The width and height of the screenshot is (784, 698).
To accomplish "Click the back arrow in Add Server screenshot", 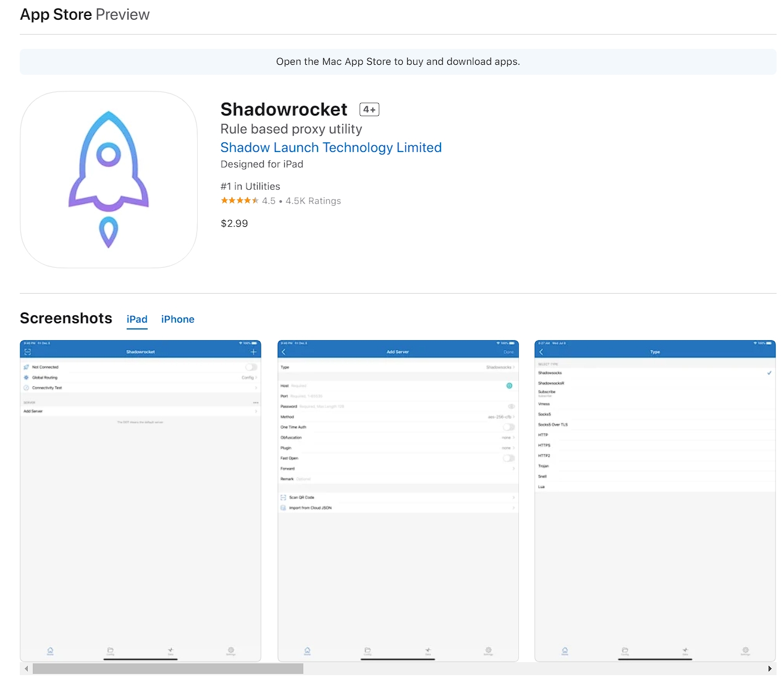I will click(284, 352).
